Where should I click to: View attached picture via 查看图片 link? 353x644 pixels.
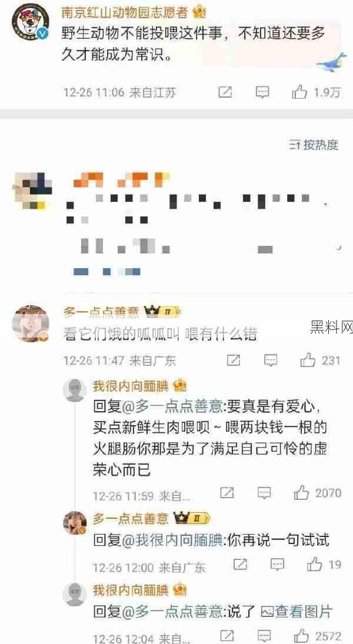point(296,612)
